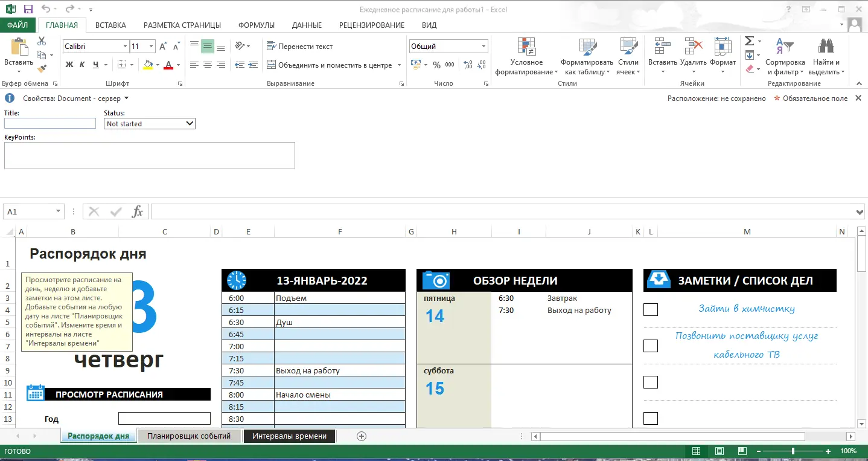The image size is (868, 461).
Task: Toggle middle vertical alignment
Action: (x=208, y=46)
